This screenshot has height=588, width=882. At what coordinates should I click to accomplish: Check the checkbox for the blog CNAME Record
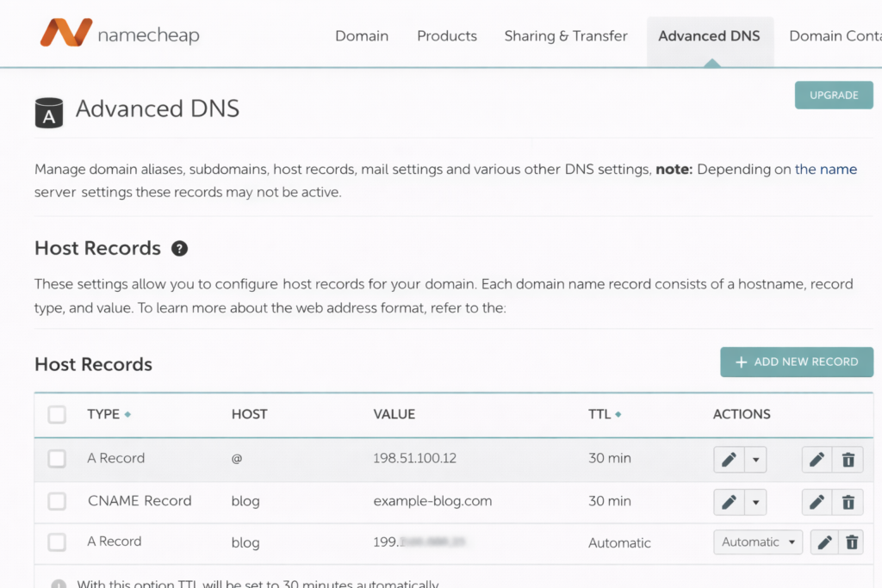(57, 501)
